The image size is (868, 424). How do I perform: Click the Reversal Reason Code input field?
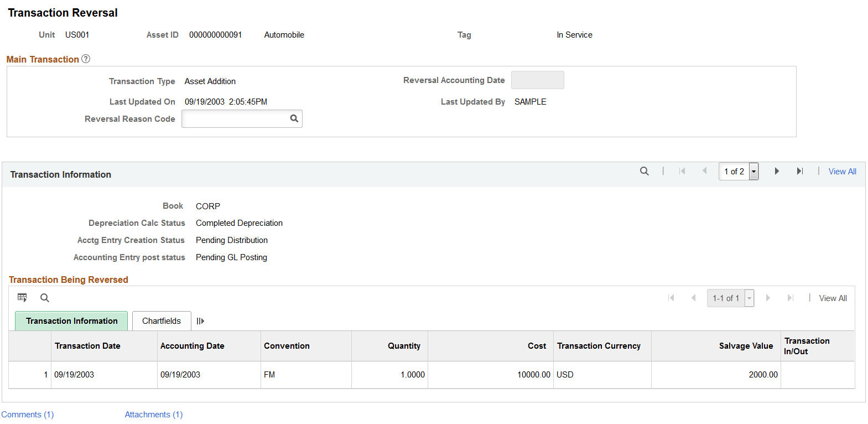click(242, 118)
